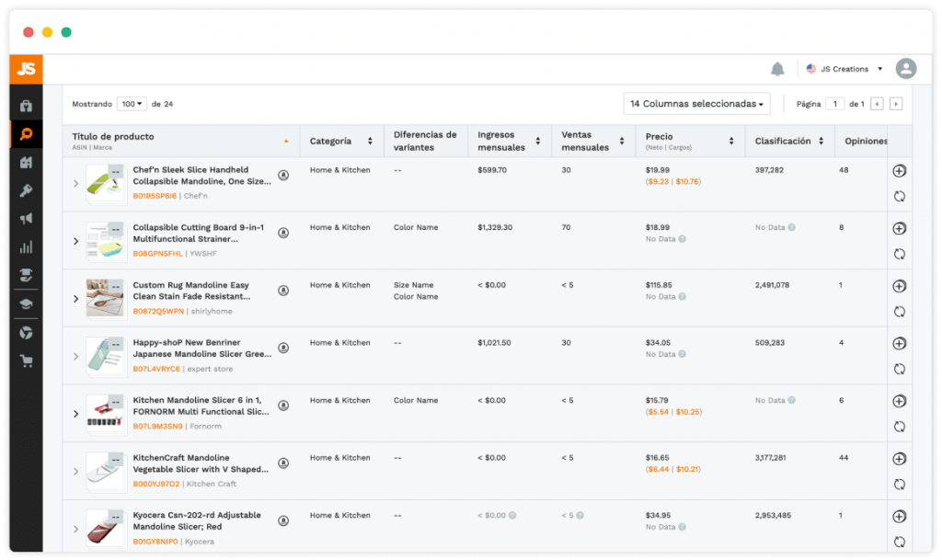The width and height of the screenshot is (942, 560).
Task: Add Kyocera Adjustable Mandoline with plus icon
Action: tap(900, 516)
